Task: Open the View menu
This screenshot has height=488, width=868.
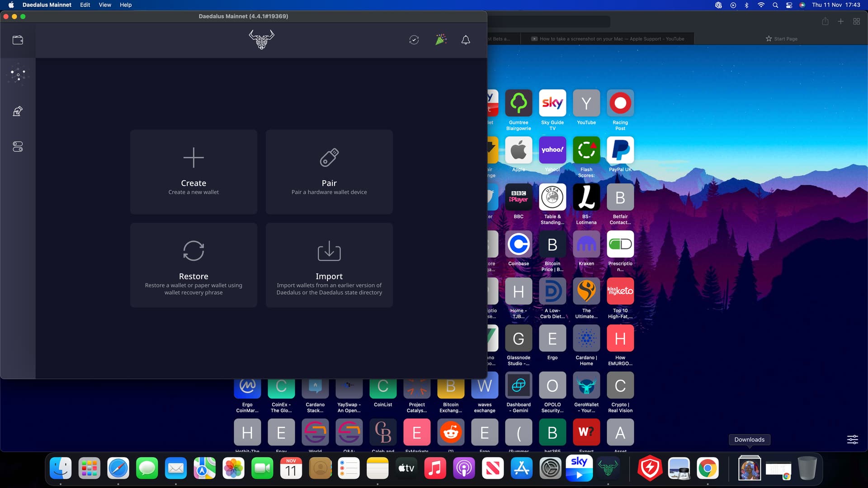Action: click(x=105, y=5)
